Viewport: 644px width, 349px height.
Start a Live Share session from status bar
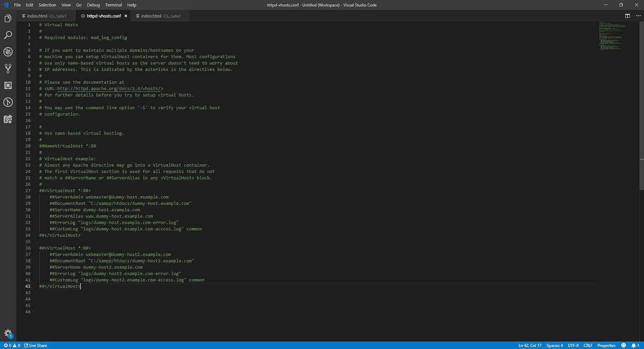(35, 345)
